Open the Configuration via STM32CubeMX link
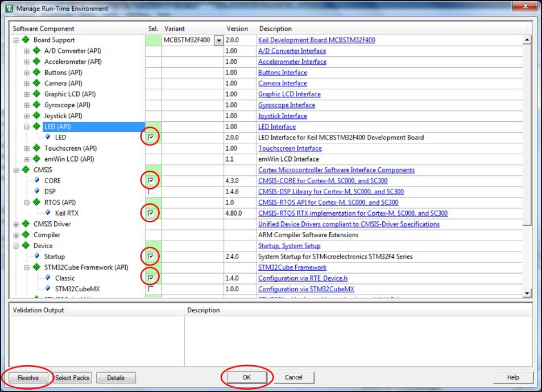The height and width of the screenshot is (392, 542). click(306, 289)
